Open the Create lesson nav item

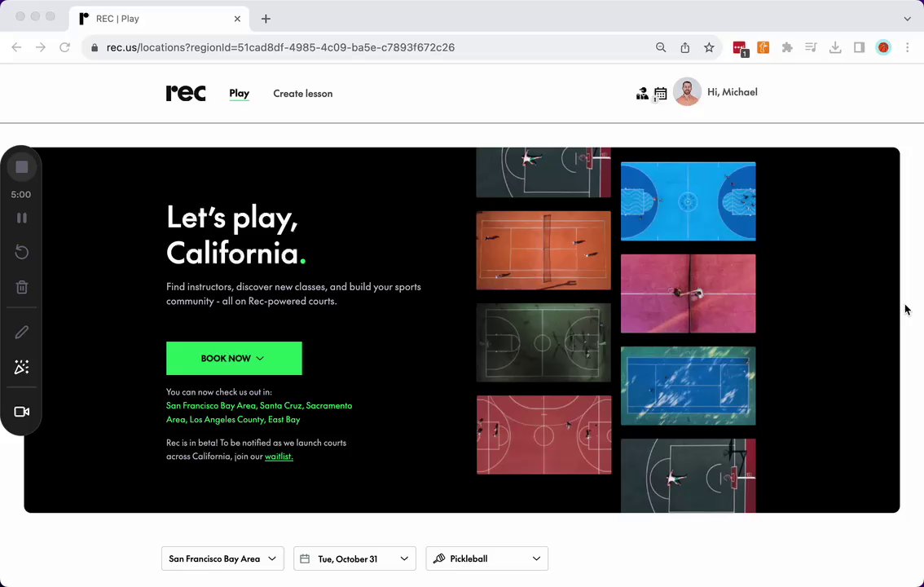pyautogui.click(x=303, y=94)
